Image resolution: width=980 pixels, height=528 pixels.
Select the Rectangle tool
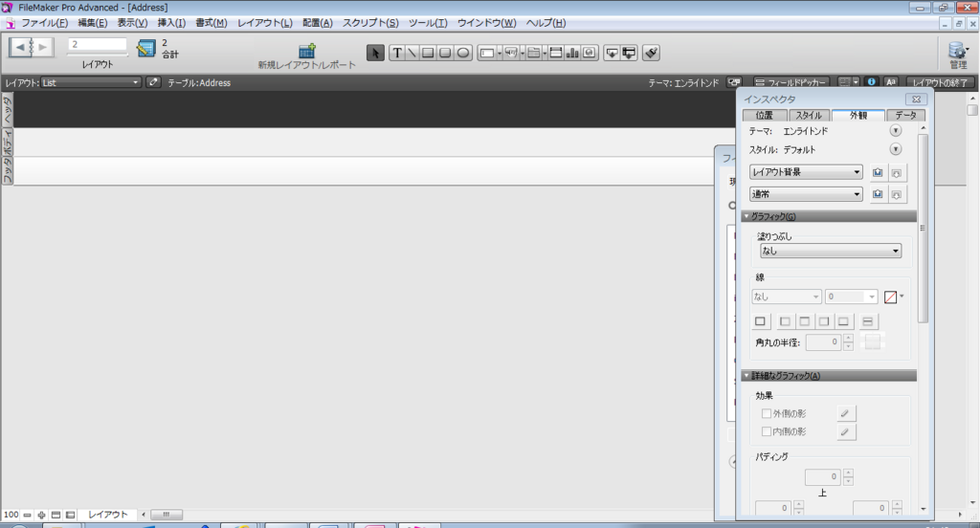(428, 54)
